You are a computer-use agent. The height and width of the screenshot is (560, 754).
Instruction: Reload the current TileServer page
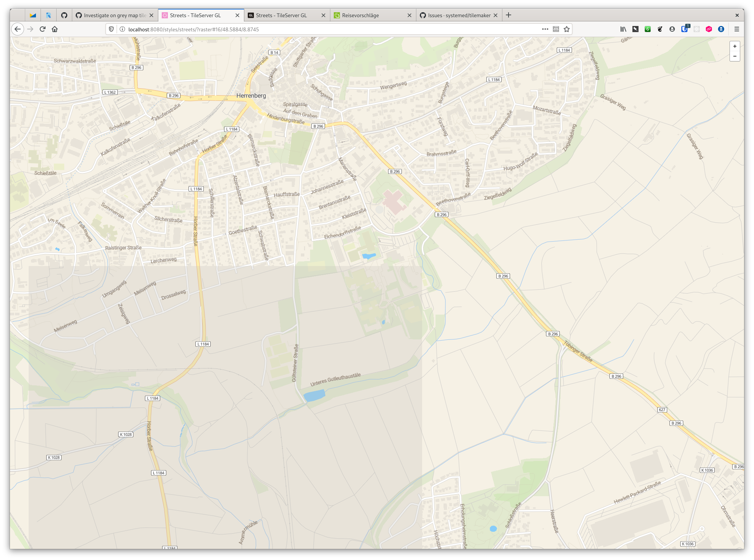coord(42,29)
